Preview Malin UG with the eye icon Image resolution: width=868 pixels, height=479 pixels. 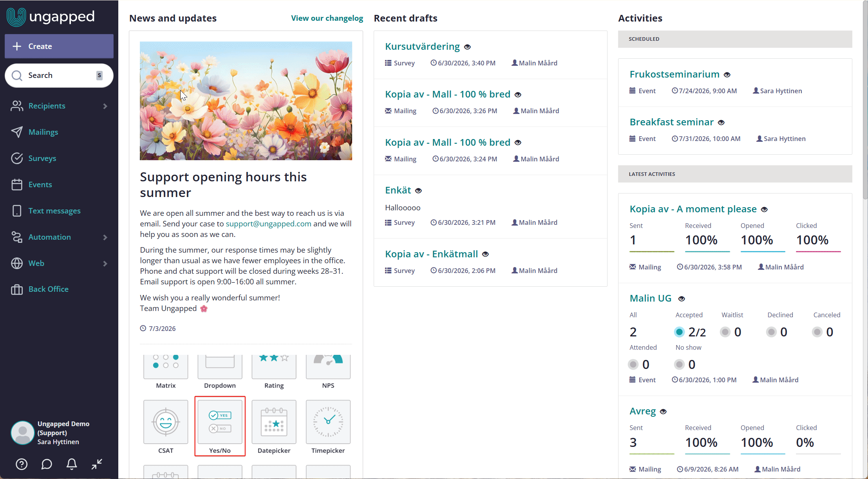(682, 299)
